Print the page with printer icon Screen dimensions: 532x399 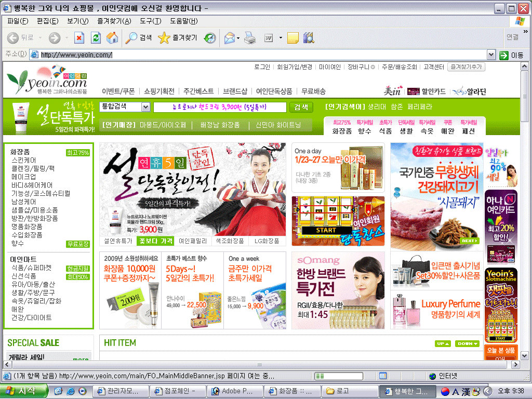pos(250,37)
